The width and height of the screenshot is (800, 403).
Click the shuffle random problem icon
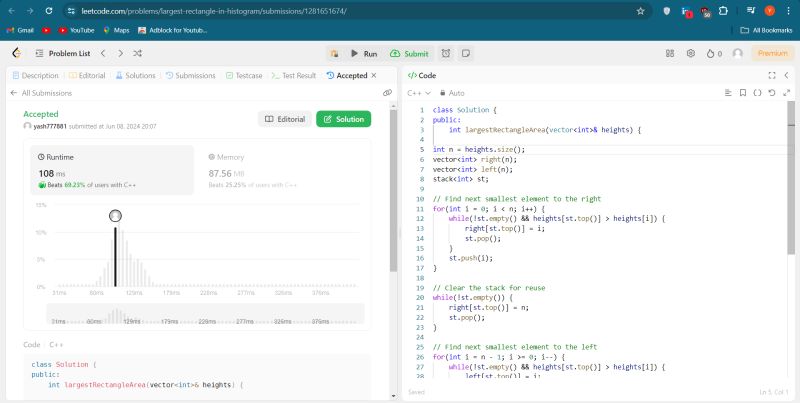click(x=136, y=53)
